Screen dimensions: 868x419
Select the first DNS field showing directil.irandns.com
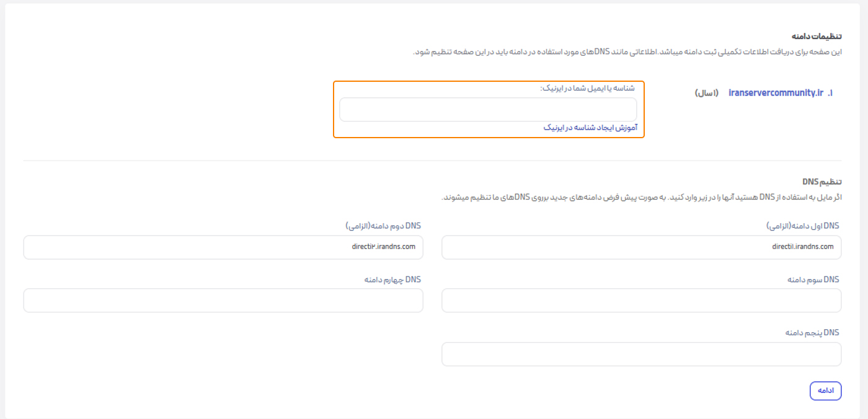click(x=640, y=247)
